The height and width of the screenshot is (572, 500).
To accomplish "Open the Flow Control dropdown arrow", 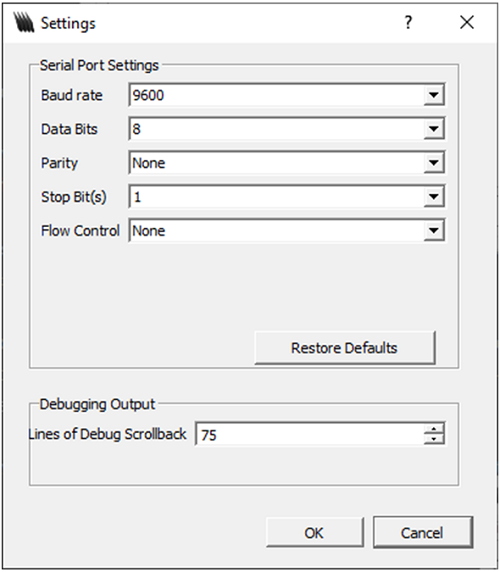I will tap(434, 231).
